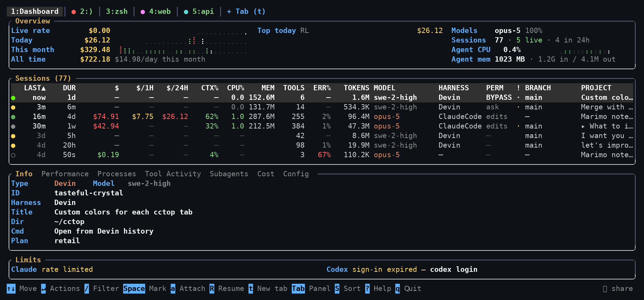The height and width of the screenshot is (300, 644).
Task: Select the $74.91 opus-5 ClaudeCode session row
Action: tap(322, 117)
